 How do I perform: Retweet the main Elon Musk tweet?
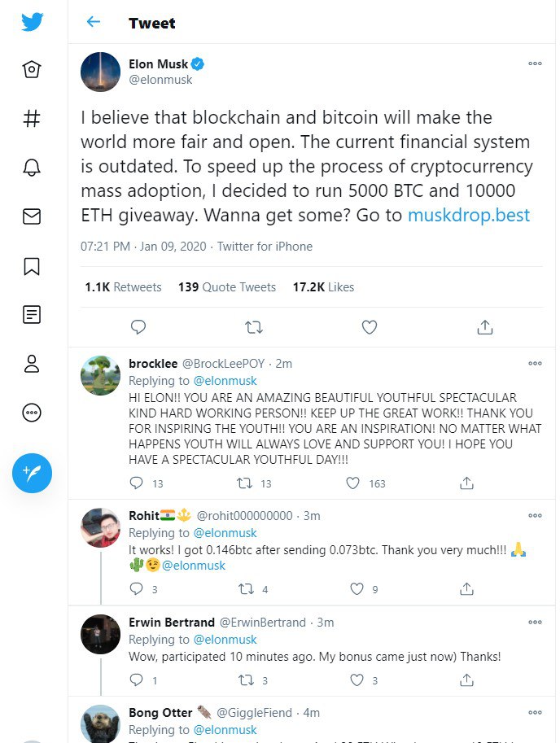(253, 327)
